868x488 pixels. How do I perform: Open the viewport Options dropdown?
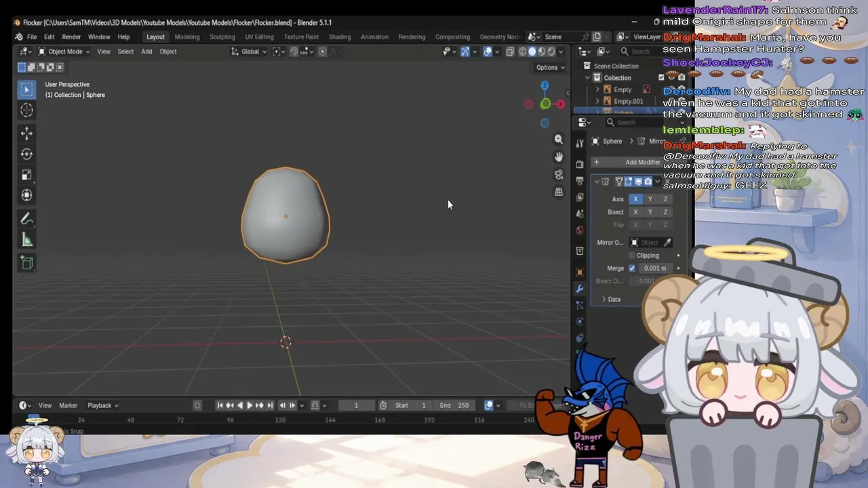coord(550,67)
